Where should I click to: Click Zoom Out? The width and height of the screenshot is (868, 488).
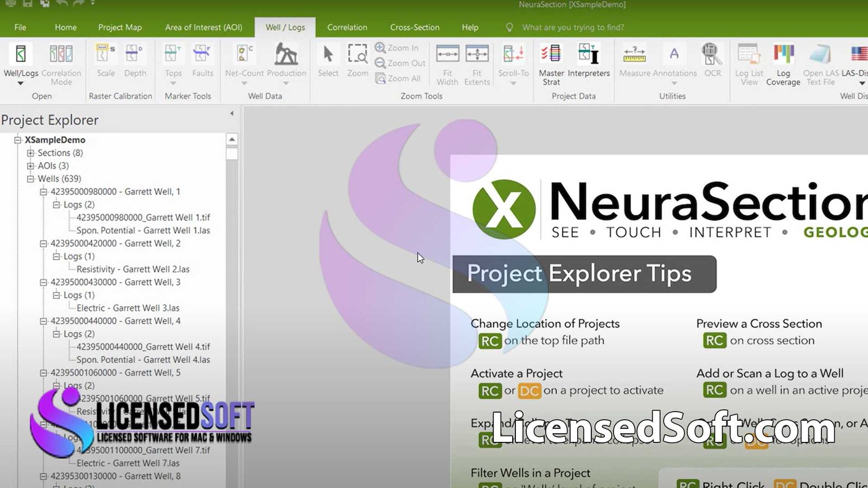click(400, 63)
